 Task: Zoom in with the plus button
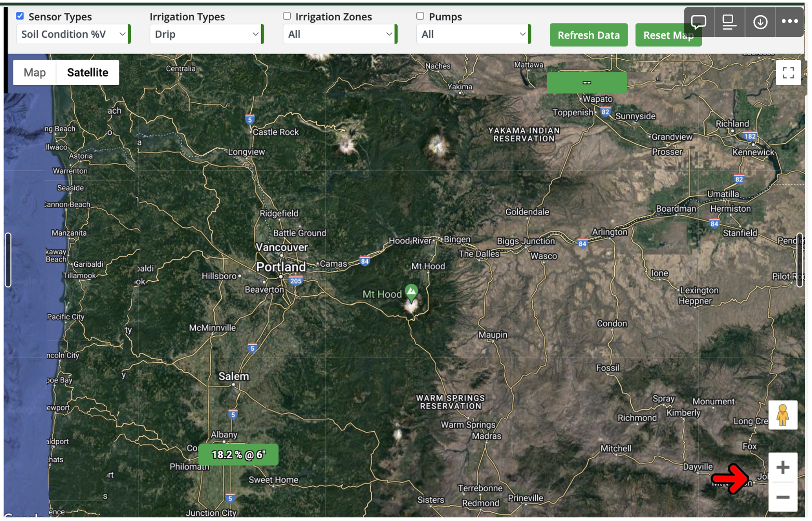click(783, 468)
